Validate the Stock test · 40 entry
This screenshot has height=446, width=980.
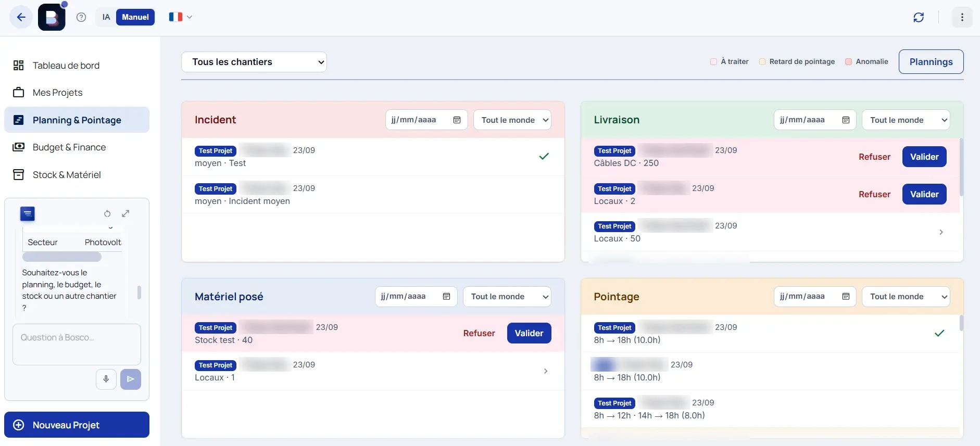529,333
